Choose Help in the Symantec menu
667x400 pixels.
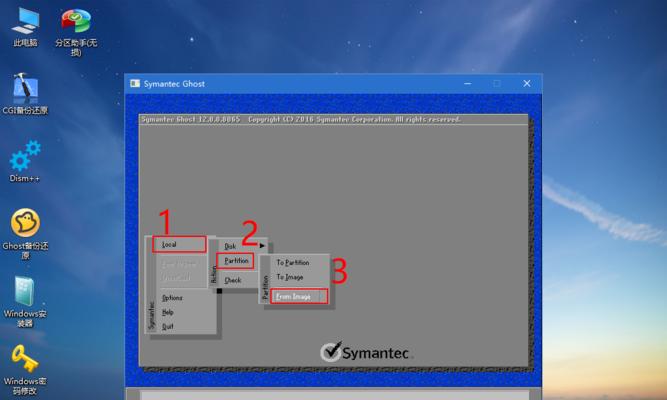pos(168,312)
